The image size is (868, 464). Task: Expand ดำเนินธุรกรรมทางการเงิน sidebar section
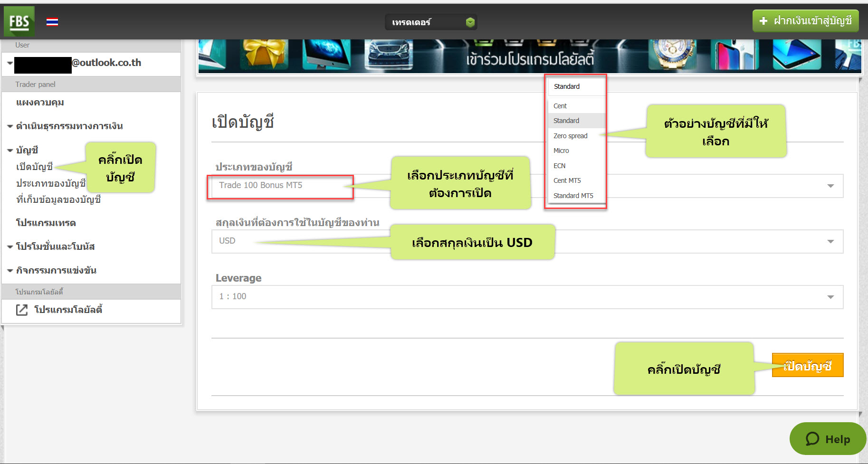pos(69,126)
